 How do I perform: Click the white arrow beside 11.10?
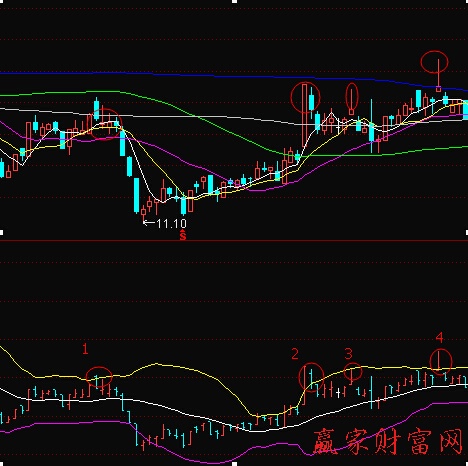point(149,223)
